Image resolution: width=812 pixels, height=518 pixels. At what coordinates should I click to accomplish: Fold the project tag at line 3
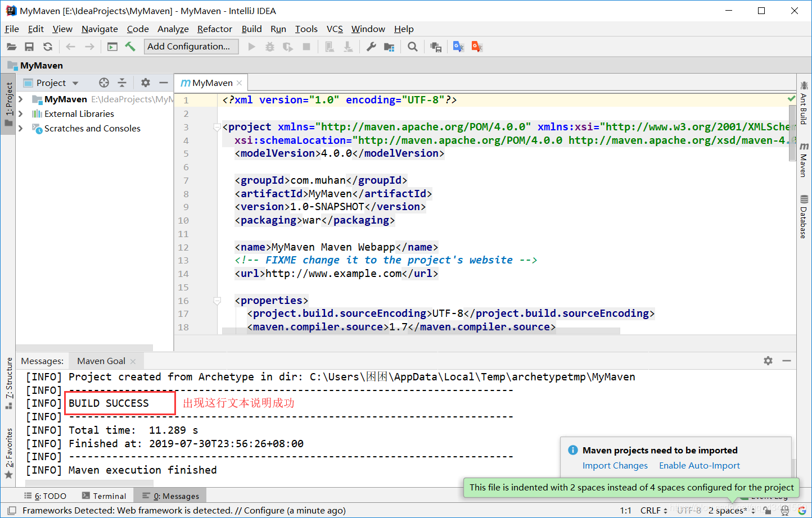[217, 127]
